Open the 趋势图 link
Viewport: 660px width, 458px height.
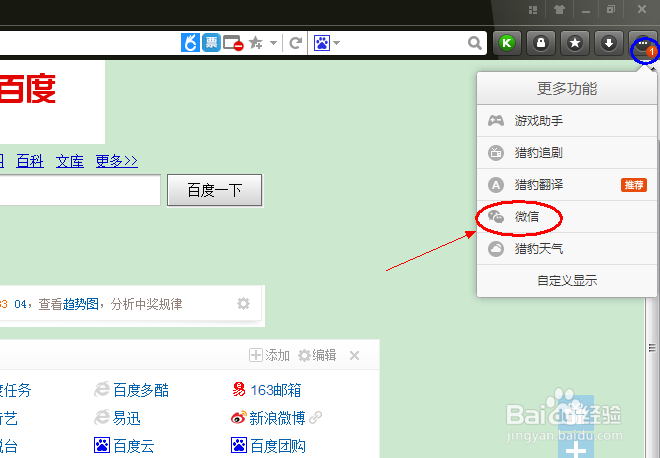click(80, 304)
